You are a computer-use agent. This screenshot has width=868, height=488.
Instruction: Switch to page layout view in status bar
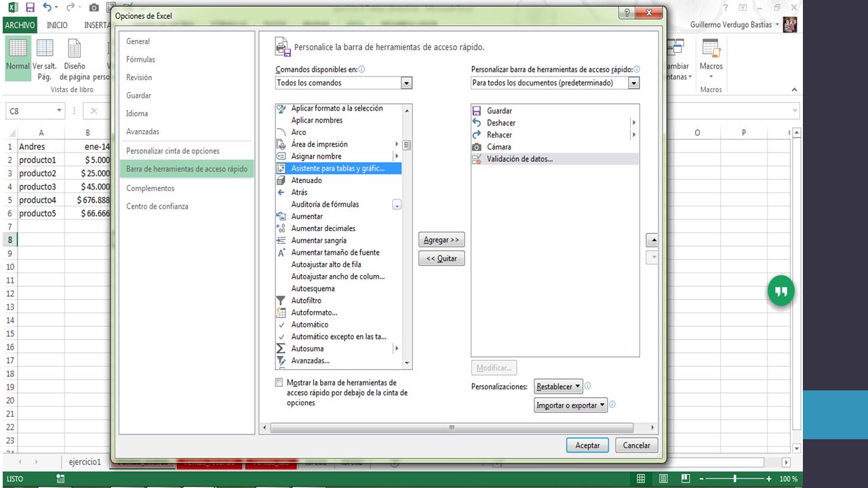point(662,479)
